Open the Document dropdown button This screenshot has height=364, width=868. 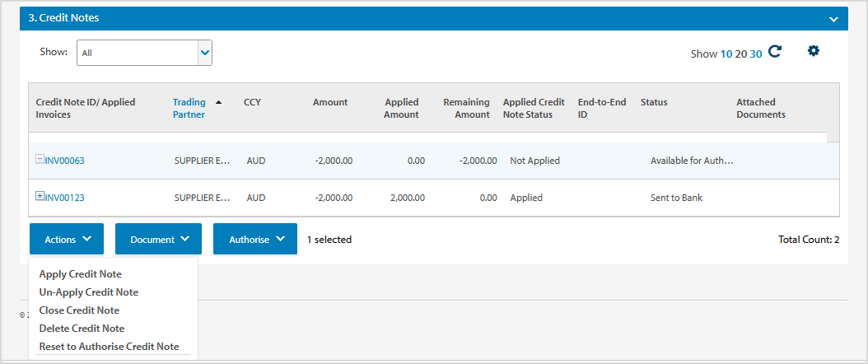coord(158,239)
